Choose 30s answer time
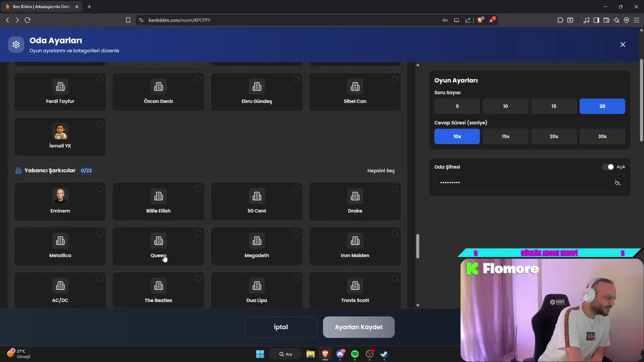The height and width of the screenshot is (362, 644). click(602, 136)
